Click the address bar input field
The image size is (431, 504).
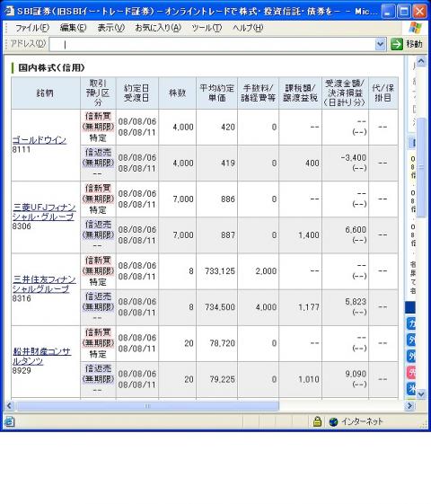tap(212, 44)
